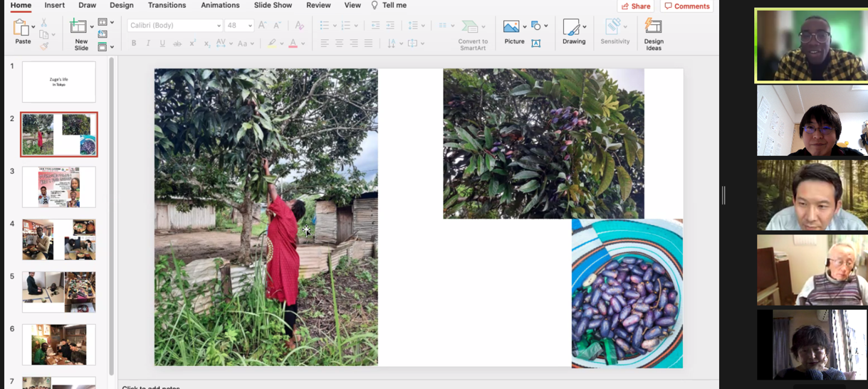
Task: Toggle Bold formatting
Action: point(134,43)
